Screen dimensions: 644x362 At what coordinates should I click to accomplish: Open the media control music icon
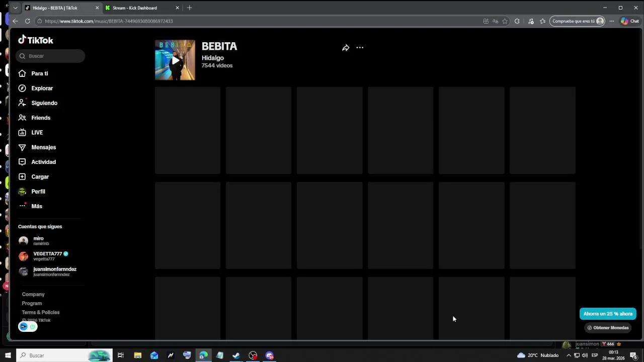tap(531, 21)
